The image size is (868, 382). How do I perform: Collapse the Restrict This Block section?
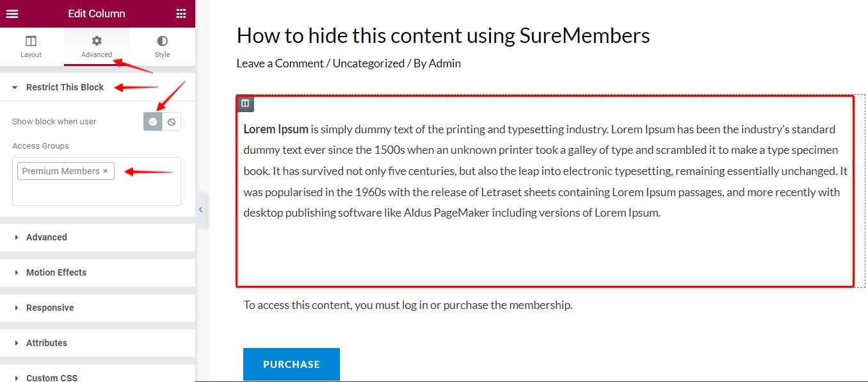64,87
